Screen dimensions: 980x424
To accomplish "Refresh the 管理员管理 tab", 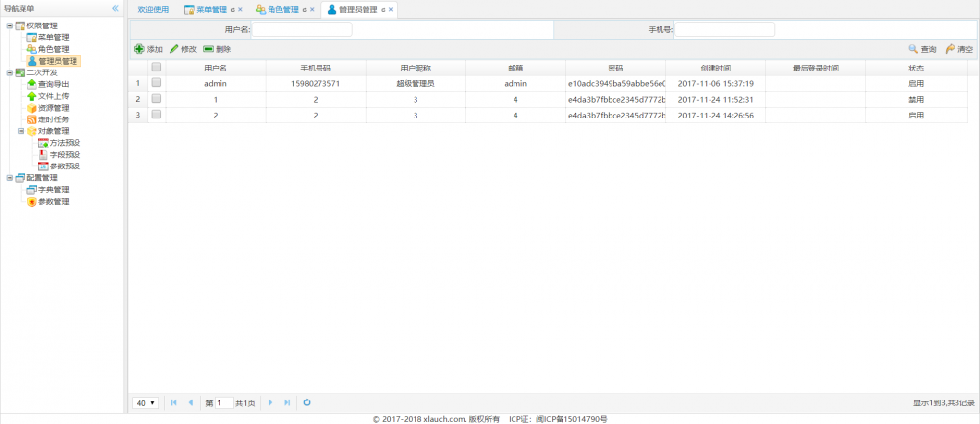I will tap(383, 10).
